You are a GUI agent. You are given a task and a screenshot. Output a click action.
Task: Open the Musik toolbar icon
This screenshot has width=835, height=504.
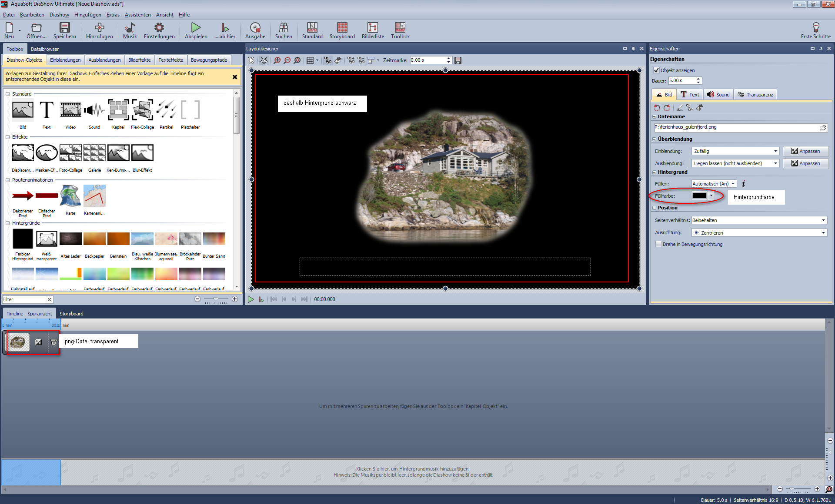pos(130,28)
